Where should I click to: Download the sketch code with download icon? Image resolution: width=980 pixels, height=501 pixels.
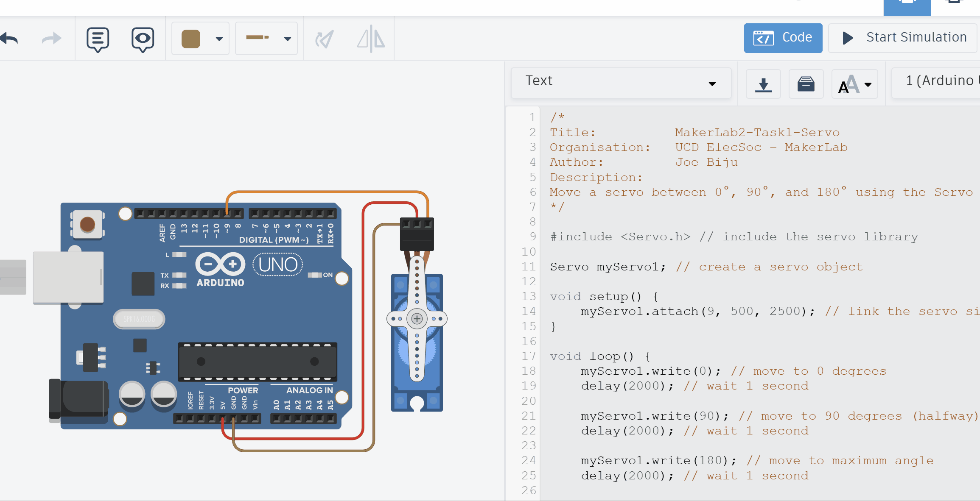763,83
